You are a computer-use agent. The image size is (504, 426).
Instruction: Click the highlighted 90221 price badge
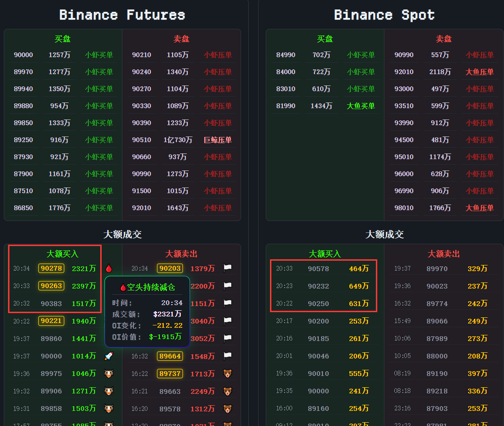(x=51, y=321)
